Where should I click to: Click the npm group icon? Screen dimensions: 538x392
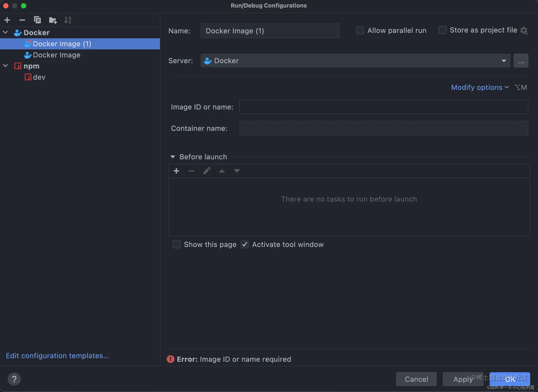coord(17,66)
